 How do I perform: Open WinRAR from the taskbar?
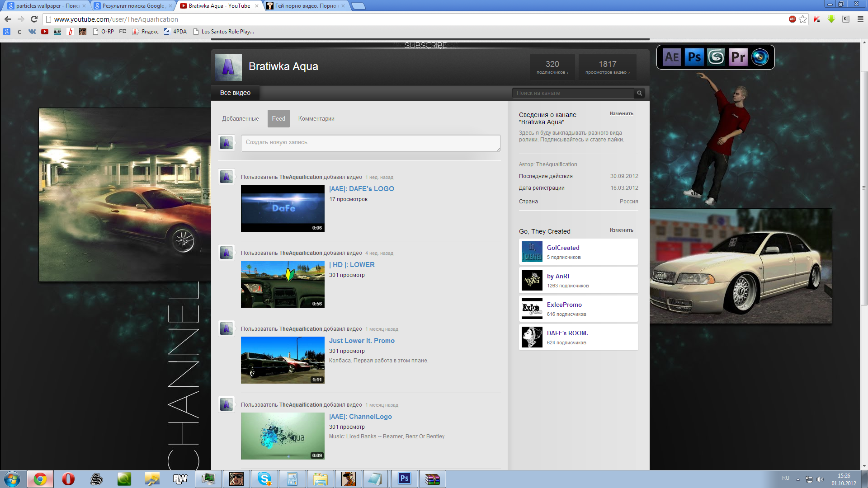(x=433, y=479)
